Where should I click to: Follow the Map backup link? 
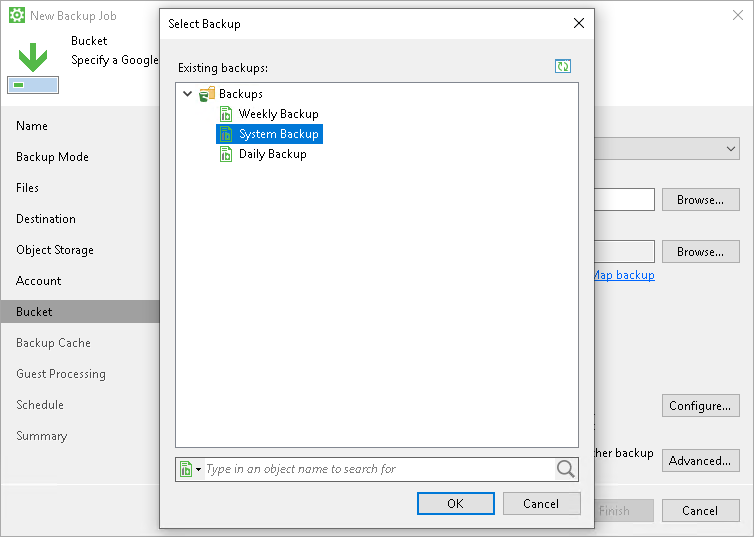[624, 275]
